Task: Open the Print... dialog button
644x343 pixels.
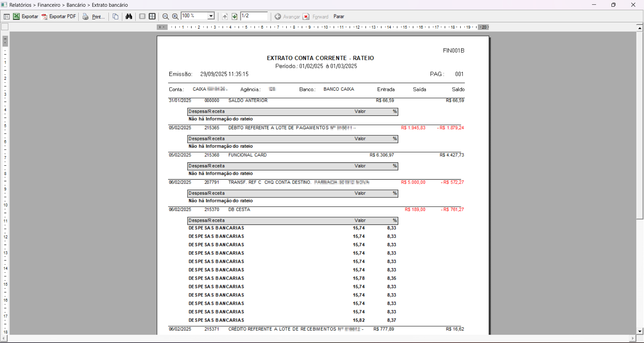Action: [x=98, y=17]
